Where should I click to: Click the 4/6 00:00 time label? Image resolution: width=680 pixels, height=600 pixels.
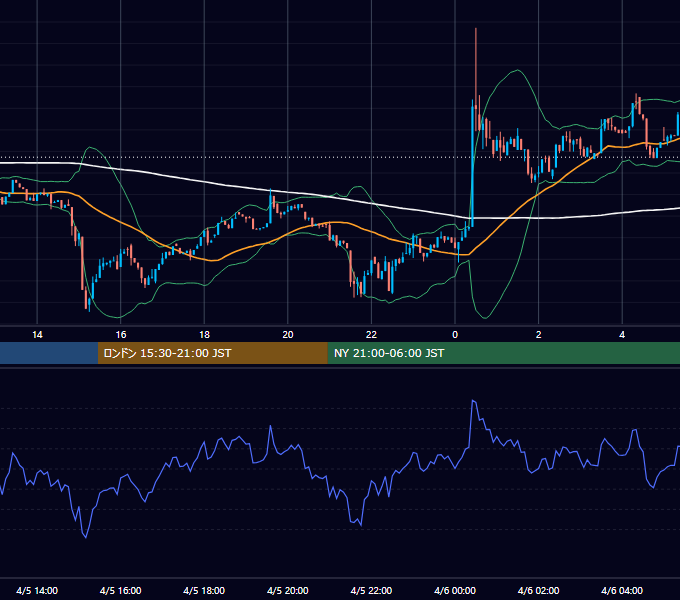click(455, 590)
